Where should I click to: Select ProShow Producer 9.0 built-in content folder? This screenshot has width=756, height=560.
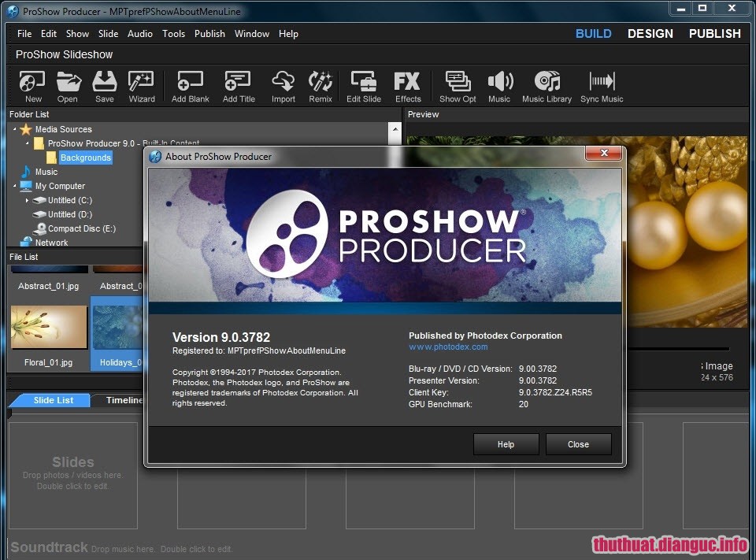click(117, 143)
